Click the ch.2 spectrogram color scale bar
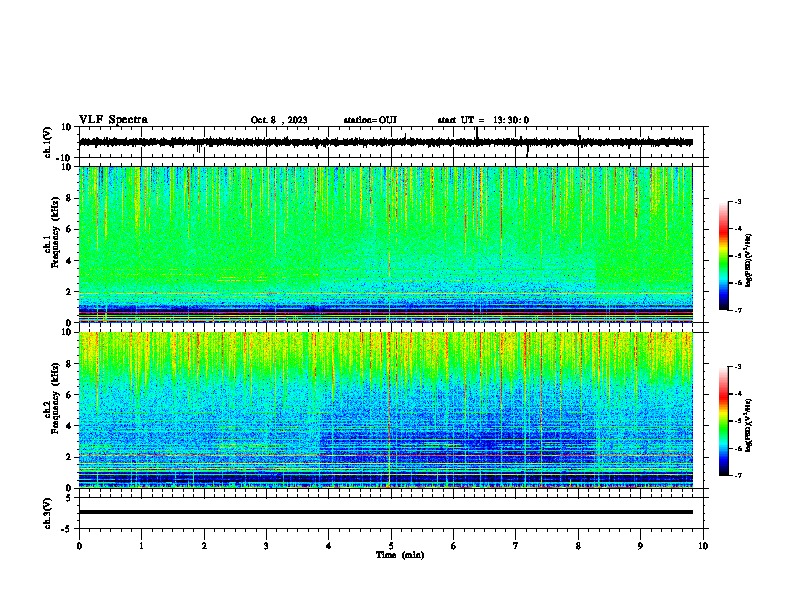The width and height of the screenshot is (792, 612). (x=724, y=421)
